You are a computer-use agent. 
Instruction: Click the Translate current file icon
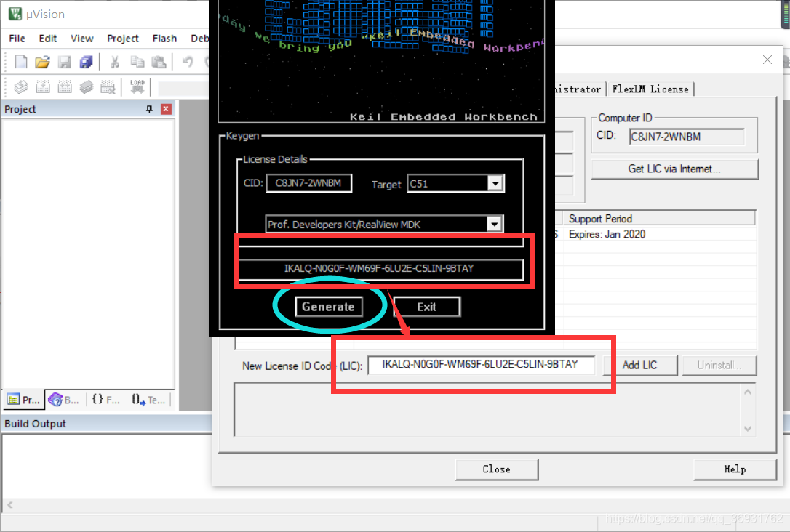pyautogui.click(x=20, y=86)
